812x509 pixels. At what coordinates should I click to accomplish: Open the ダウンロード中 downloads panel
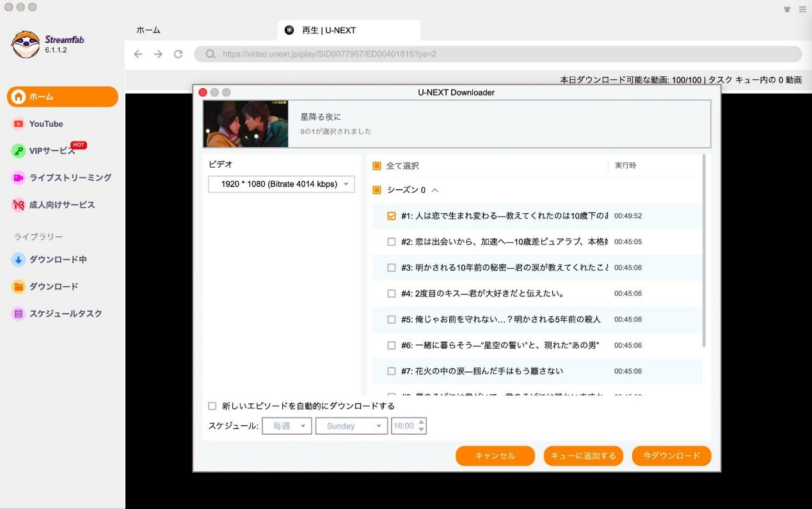pyautogui.click(x=54, y=259)
